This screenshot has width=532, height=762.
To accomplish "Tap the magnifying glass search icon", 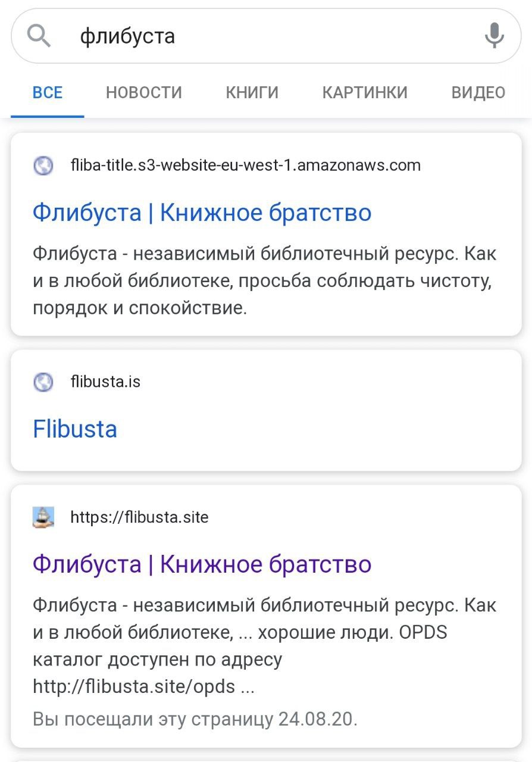I will tap(39, 36).
